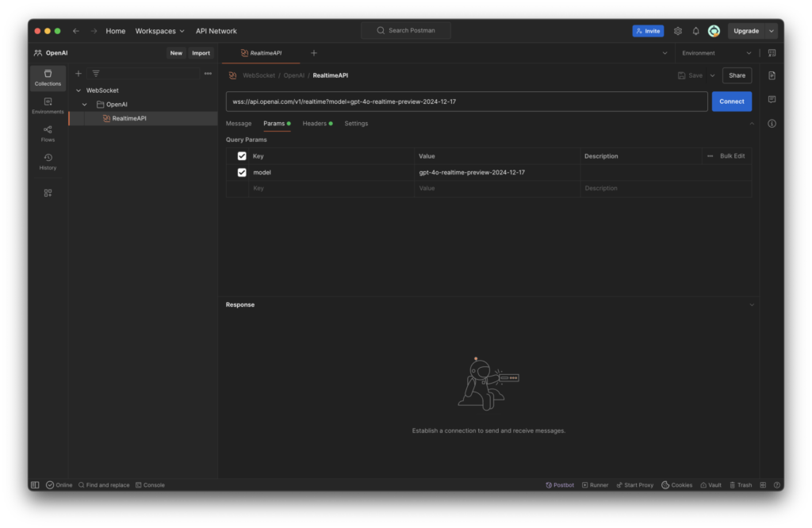Click into the WebSocket URL field

click(x=466, y=101)
